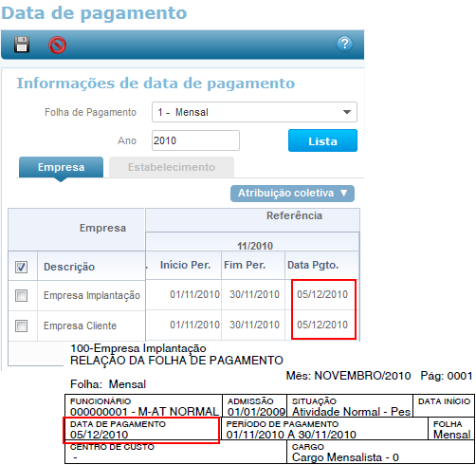Click the Descrição column header

[x=69, y=267]
